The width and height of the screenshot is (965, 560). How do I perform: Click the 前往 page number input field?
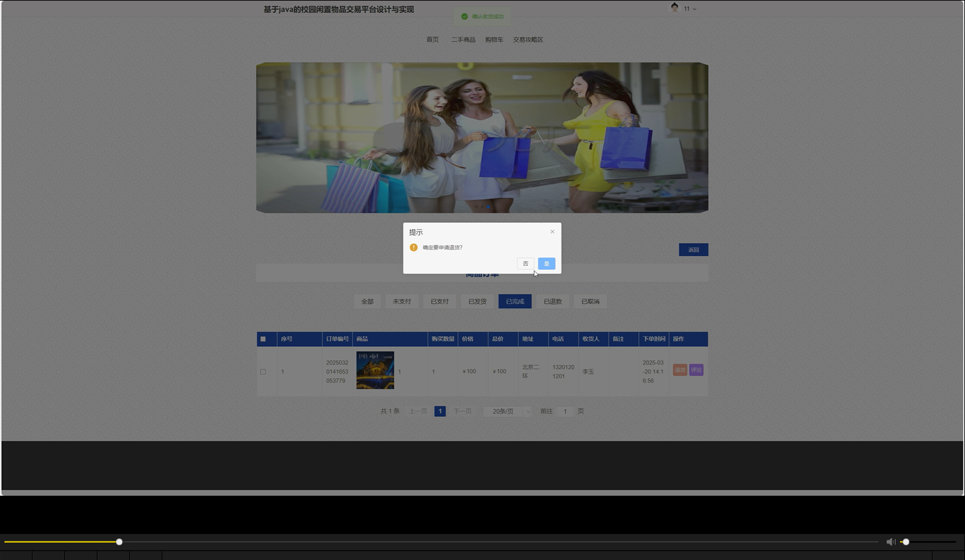tap(565, 411)
